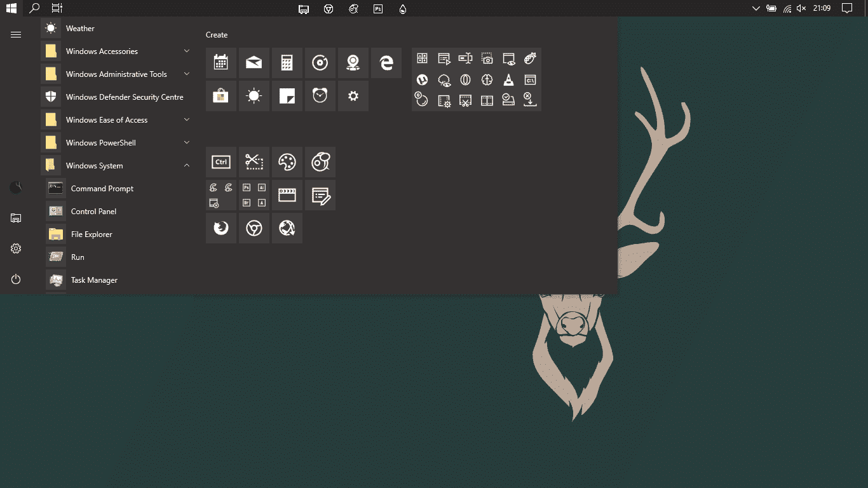
Task: Open the clapperboard video tile
Action: (287, 195)
